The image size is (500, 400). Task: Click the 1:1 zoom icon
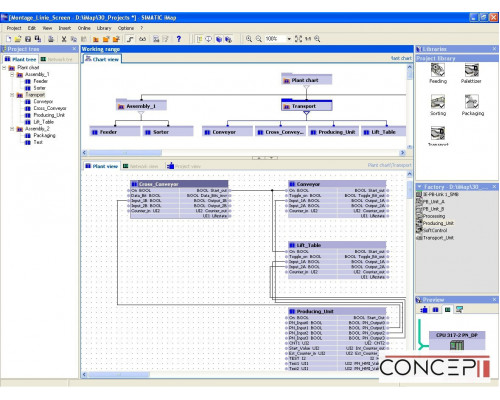[308, 39]
